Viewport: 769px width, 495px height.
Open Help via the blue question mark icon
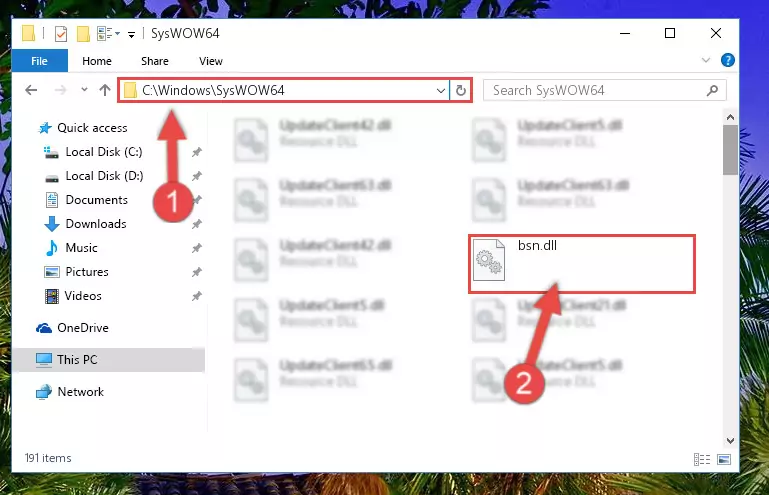(727, 60)
